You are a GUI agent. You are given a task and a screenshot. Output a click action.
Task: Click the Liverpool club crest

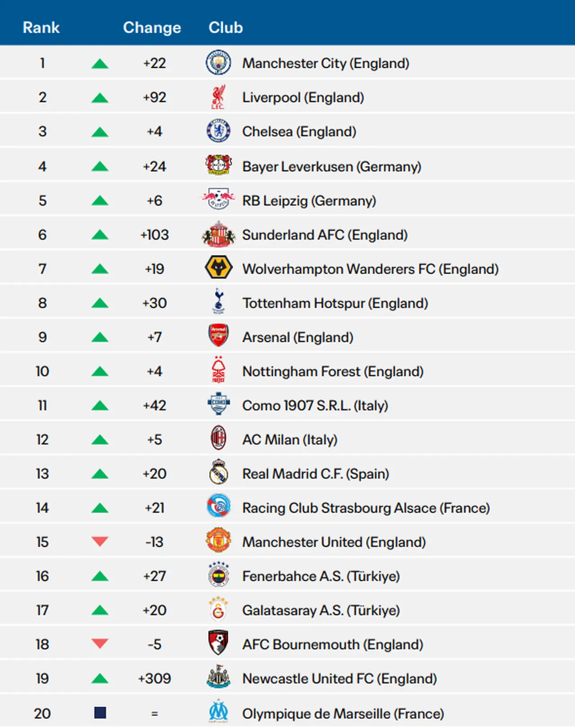click(218, 97)
